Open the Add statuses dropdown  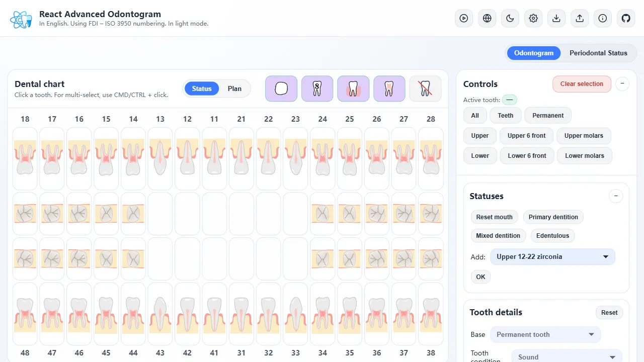coord(552,257)
